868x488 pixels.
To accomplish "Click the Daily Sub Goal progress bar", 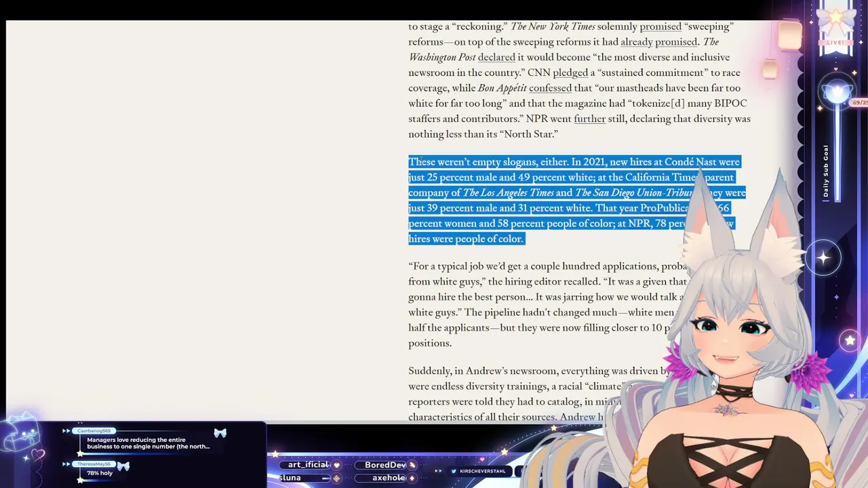I will click(x=836, y=152).
